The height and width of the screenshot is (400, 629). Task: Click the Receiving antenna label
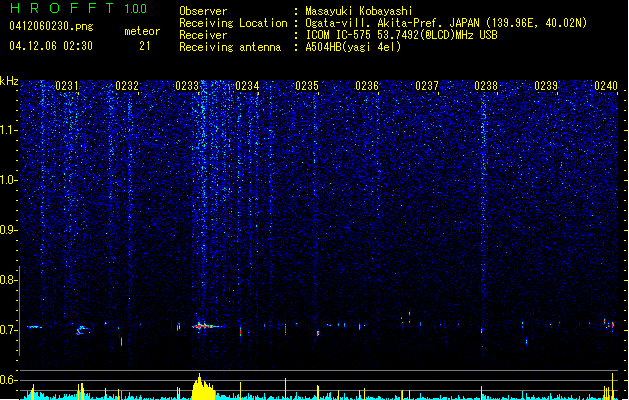point(230,47)
